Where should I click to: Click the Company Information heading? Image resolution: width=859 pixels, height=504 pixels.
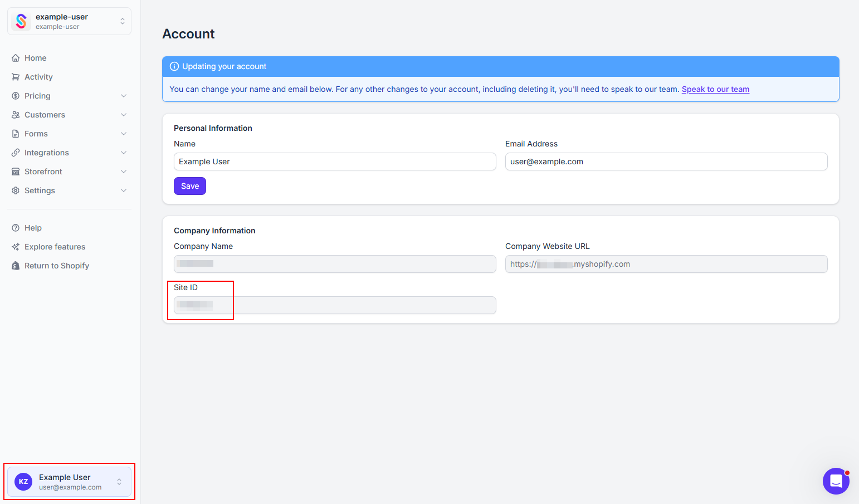point(214,231)
